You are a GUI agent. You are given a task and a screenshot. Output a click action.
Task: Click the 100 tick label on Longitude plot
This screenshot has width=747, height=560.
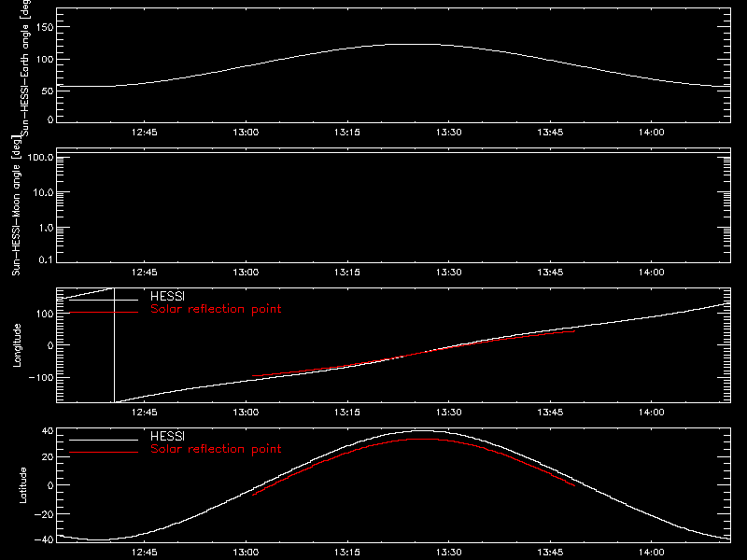(x=45, y=314)
